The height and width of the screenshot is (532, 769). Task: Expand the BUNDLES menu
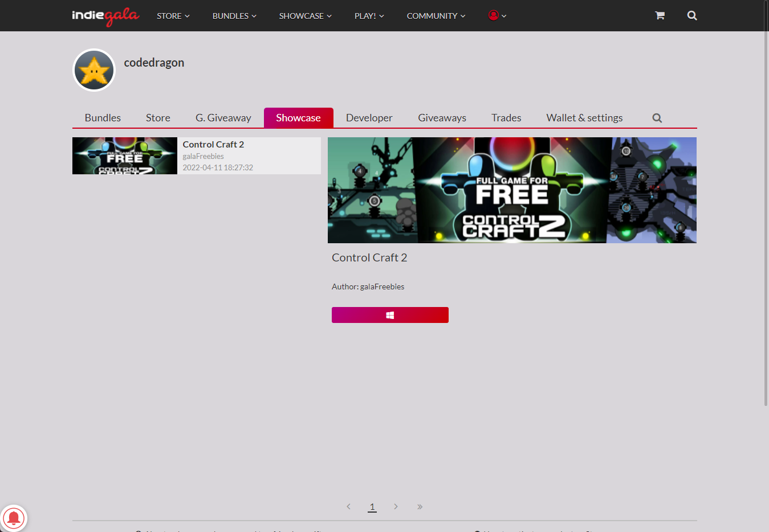tap(234, 16)
